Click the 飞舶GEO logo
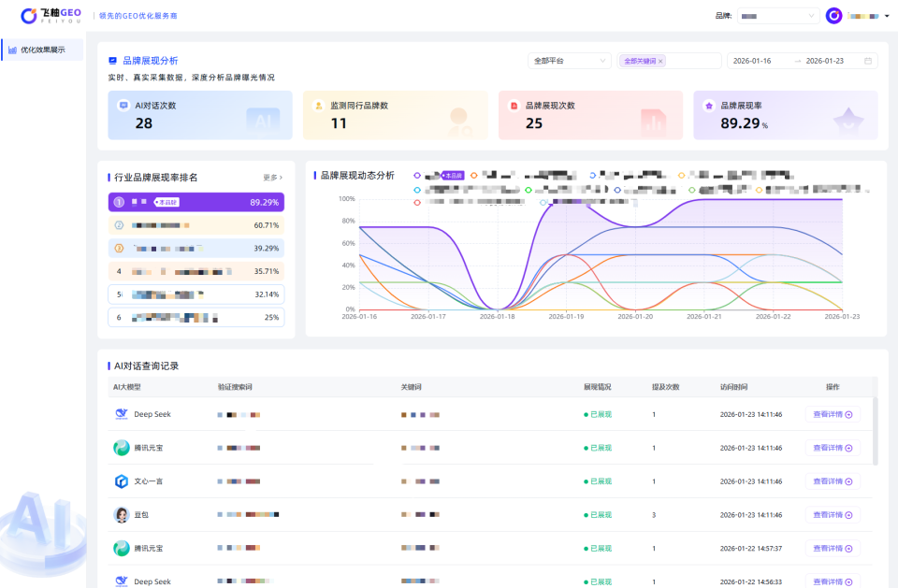 [51, 15]
